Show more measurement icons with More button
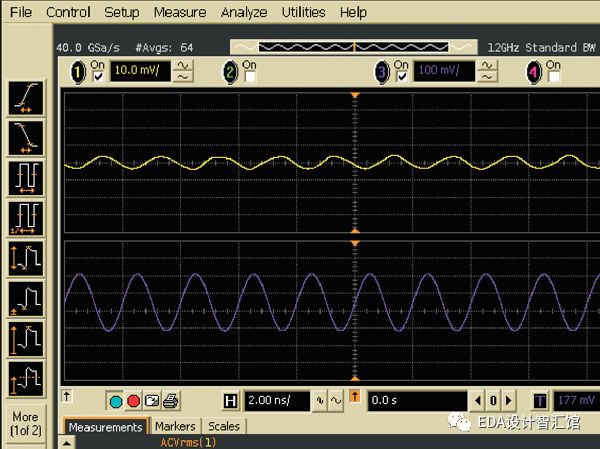The height and width of the screenshot is (449, 600). pyautogui.click(x=25, y=424)
